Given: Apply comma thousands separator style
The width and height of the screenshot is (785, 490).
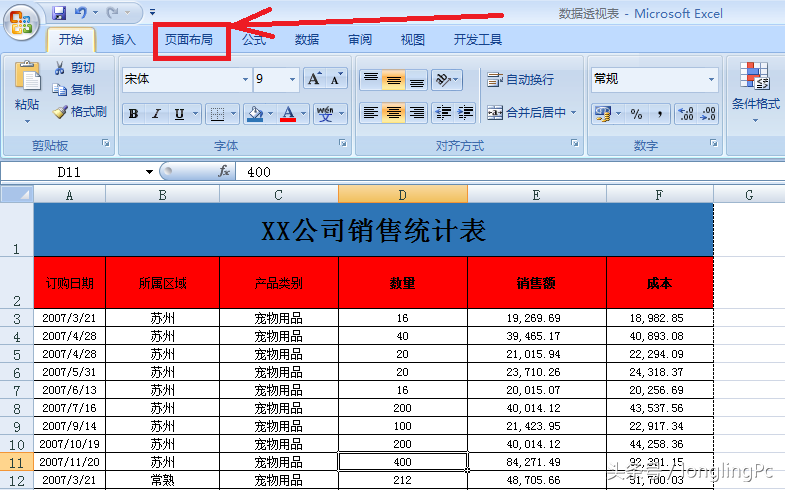Looking at the screenshot, I should (660, 114).
